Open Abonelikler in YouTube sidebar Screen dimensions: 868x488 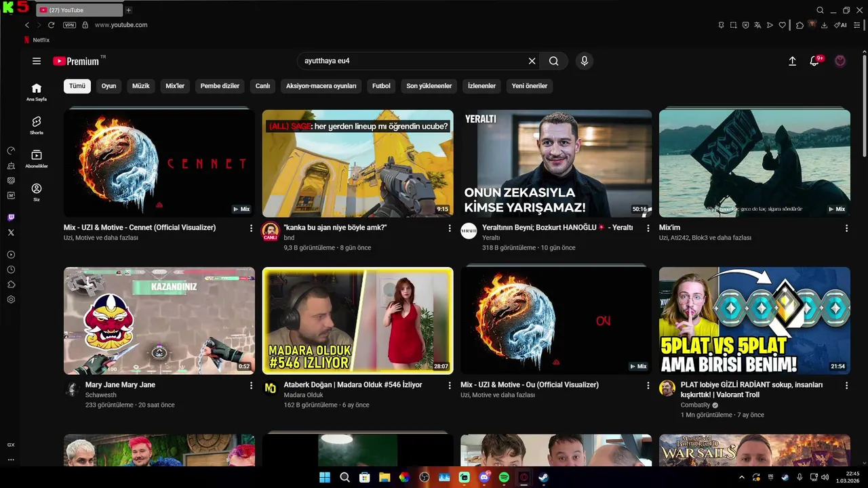click(37, 159)
